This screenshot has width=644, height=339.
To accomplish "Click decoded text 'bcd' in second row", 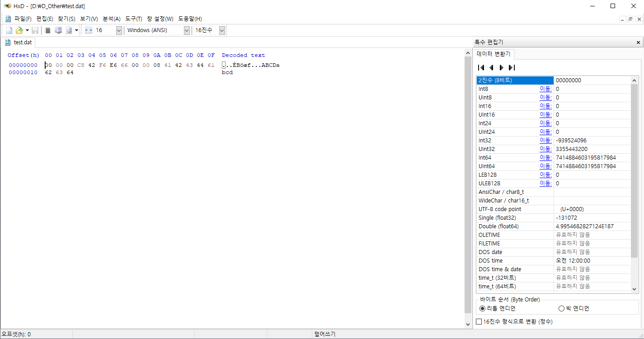I will pyautogui.click(x=227, y=72).
